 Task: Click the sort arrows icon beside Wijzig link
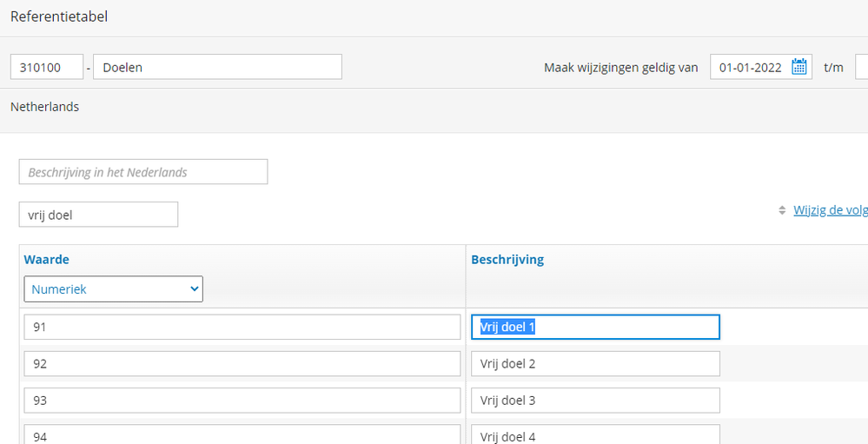(782, 211)
